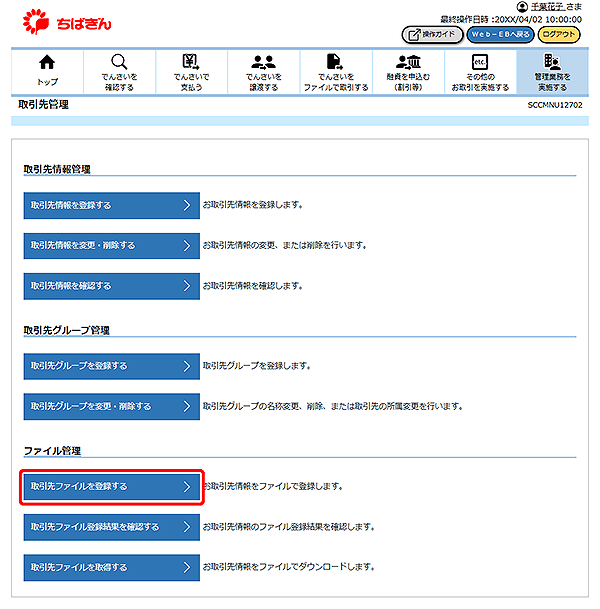Viewport: 600px width, 609px height.
Task: Click description 取引先グループを登録します。
Action: (x=257, y=366)
